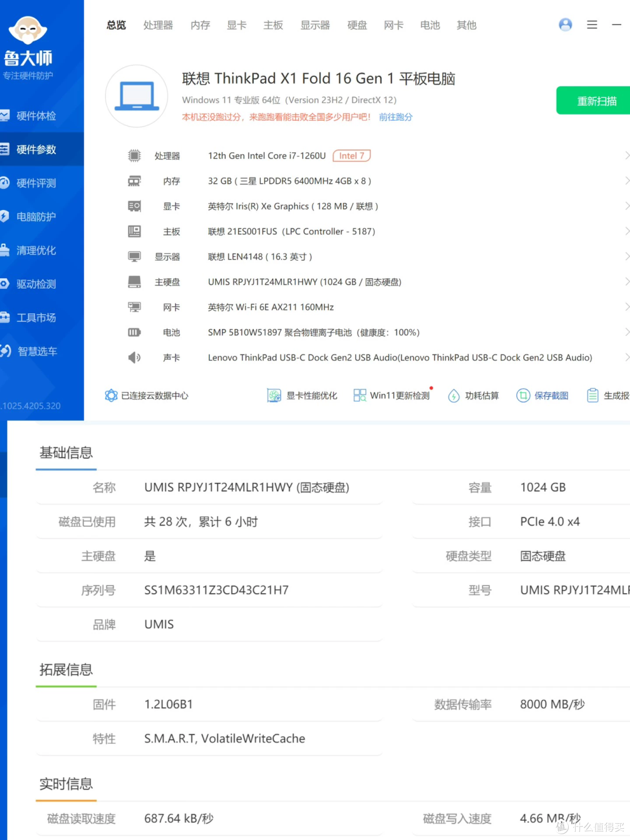630x840 pixels.
Task: Open the 其他 tab
Action: coord(467,25)
